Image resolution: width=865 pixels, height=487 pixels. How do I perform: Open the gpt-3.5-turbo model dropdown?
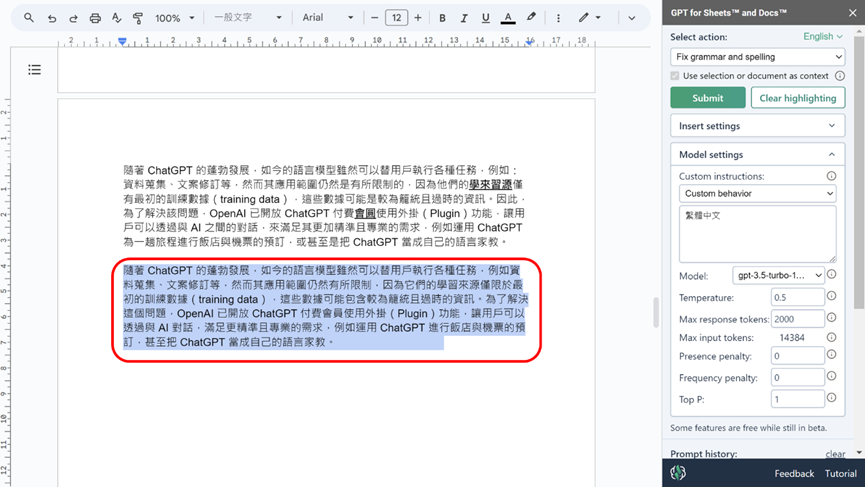778,275
